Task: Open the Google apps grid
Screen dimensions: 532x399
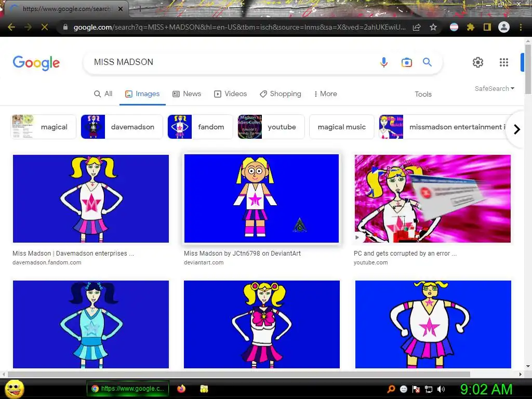Action: [x=504, y=62]
